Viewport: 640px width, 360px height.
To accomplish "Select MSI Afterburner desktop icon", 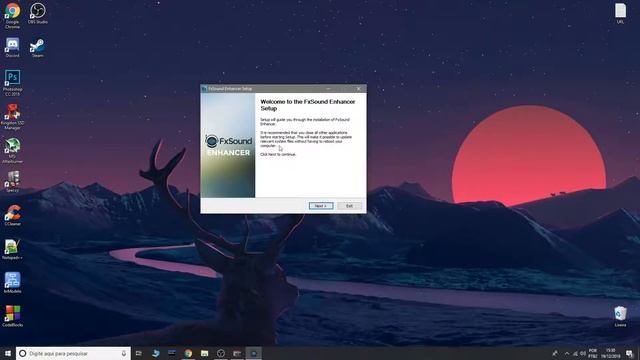I will (12, 150).
